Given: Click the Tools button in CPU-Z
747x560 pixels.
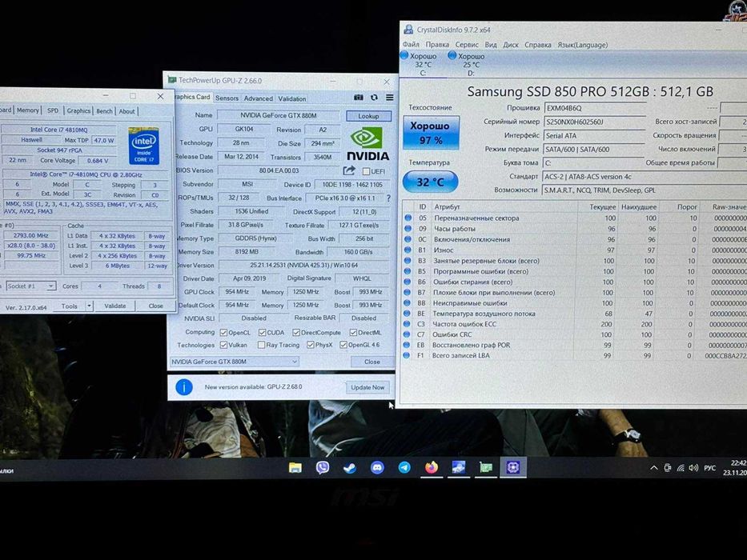Looking at the screenshot, I should (70, 306).
